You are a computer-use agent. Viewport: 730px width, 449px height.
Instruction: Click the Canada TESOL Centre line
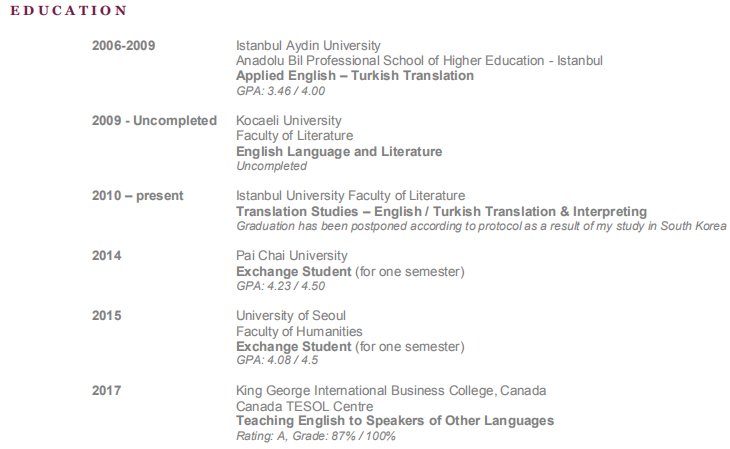pyautogui.click(x=304, y=406)
